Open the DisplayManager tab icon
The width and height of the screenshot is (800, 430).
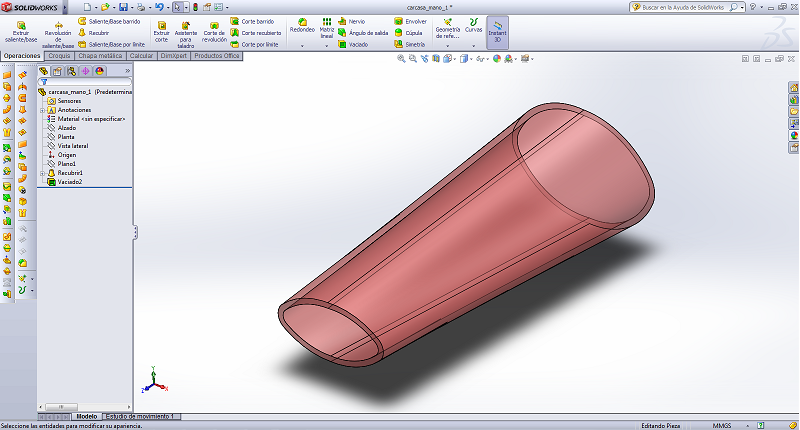click(99, 71)
